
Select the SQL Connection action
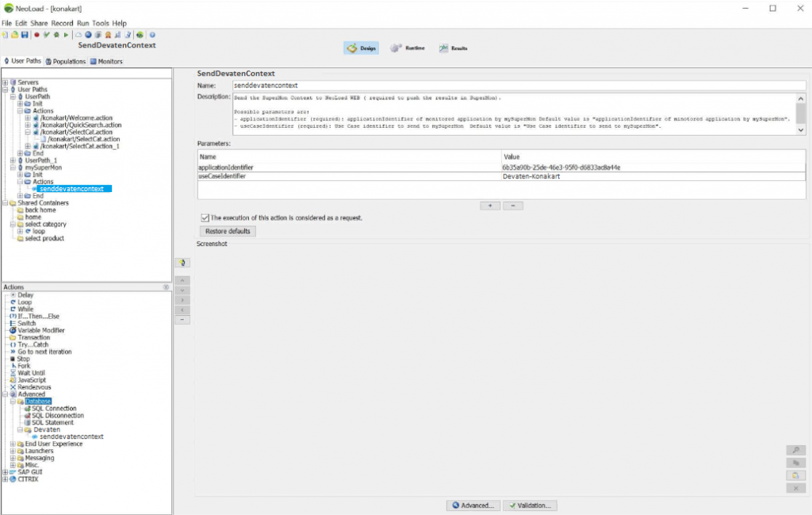54,409
